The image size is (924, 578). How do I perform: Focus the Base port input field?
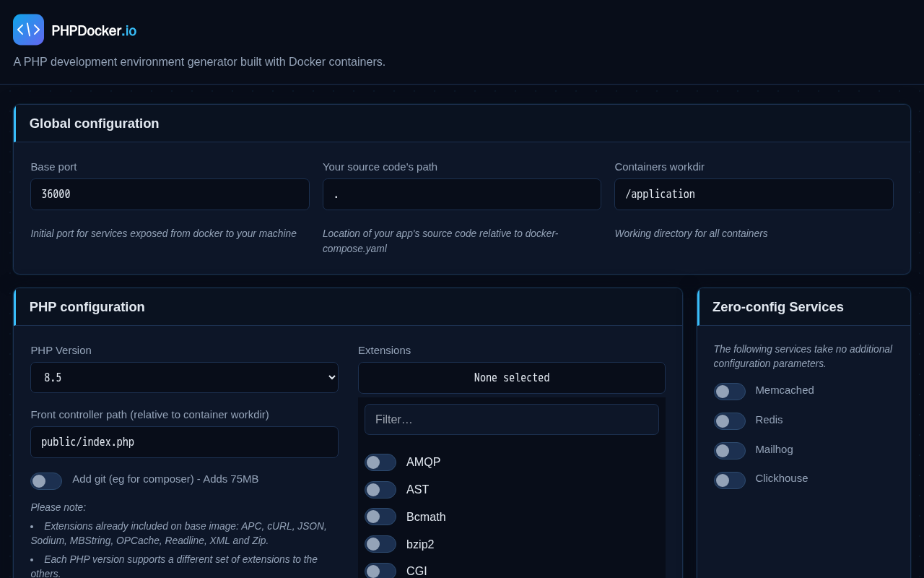[170, 194]
